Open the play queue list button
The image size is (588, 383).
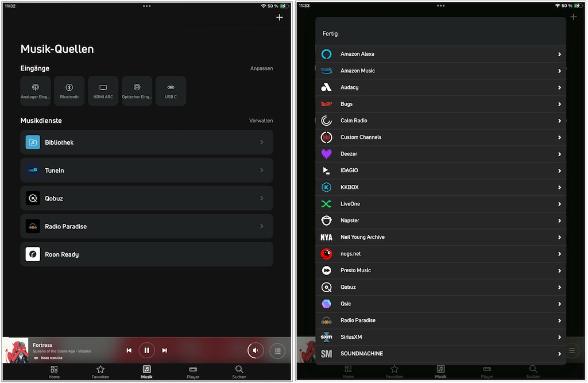(277, 351)
